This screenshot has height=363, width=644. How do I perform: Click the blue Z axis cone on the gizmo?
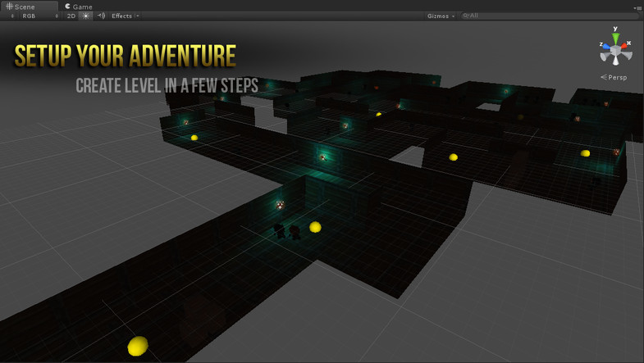(605, 46)
